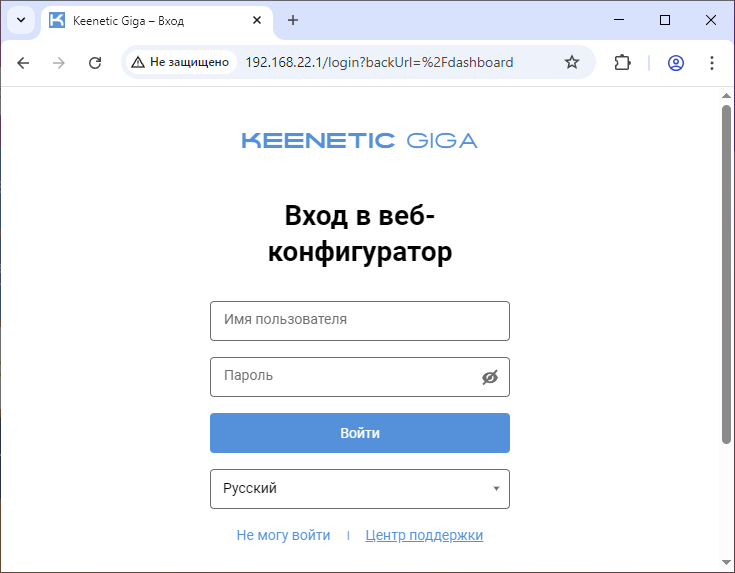Viewport: 735px width, 573px height.
Task: Expand the Русский language dropdown
Action: coord(360,489)
